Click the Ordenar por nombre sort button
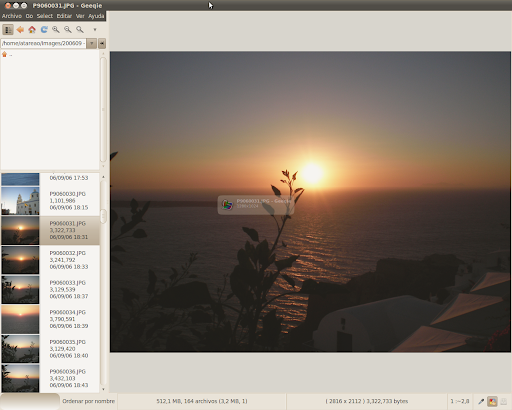Image resolution: width=512 pixels, height=410 pixels. pos(88,401)
